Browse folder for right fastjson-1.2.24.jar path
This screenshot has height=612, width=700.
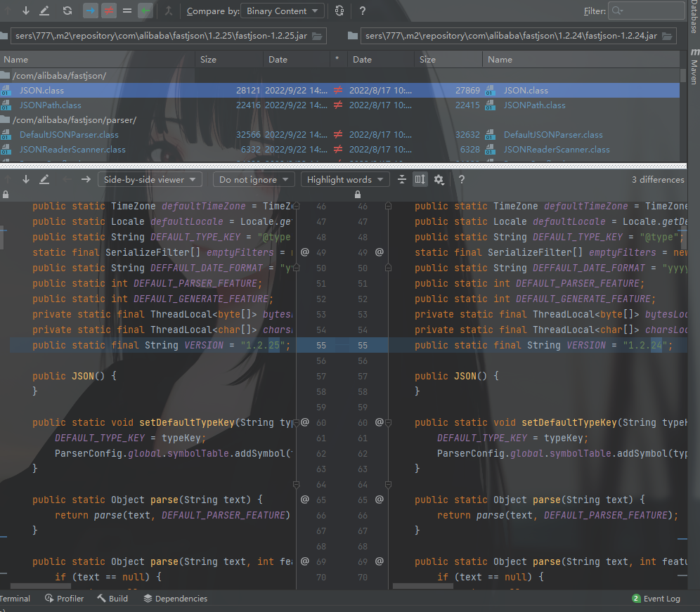pyautogui.click(x=668, y=36)
